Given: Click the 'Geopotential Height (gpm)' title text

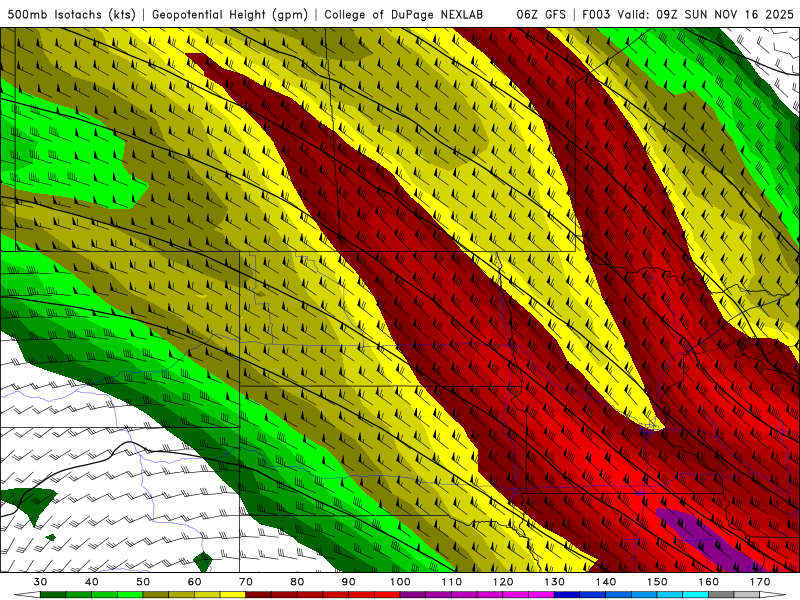Looking at the screenshot, I should tap(230, 14).
